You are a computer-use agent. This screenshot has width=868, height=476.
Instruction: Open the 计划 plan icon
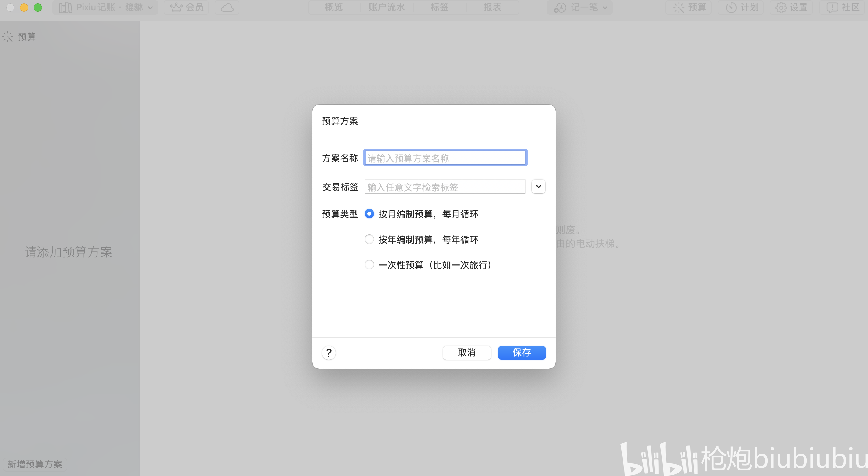point(741,7)
